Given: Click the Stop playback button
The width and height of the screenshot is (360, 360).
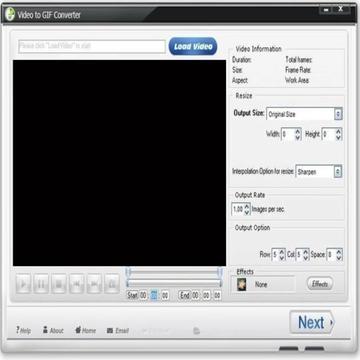Looking at the screenshot, I should click(59, 284).
